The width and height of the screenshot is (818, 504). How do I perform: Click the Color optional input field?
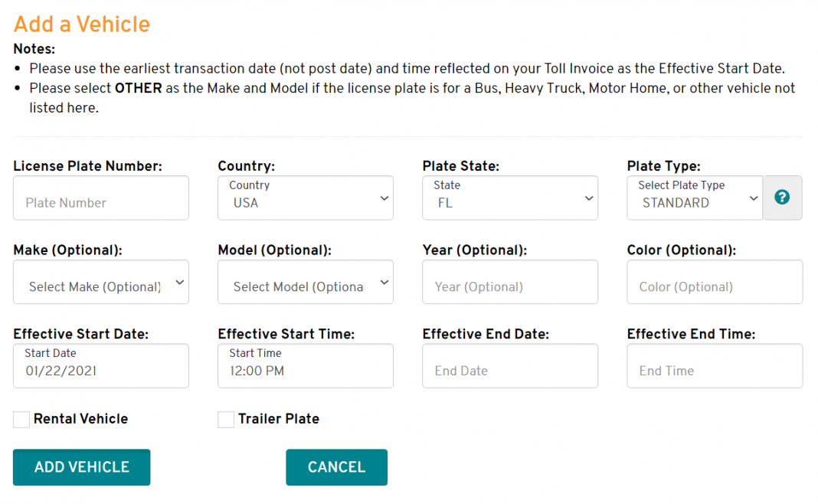714,282
